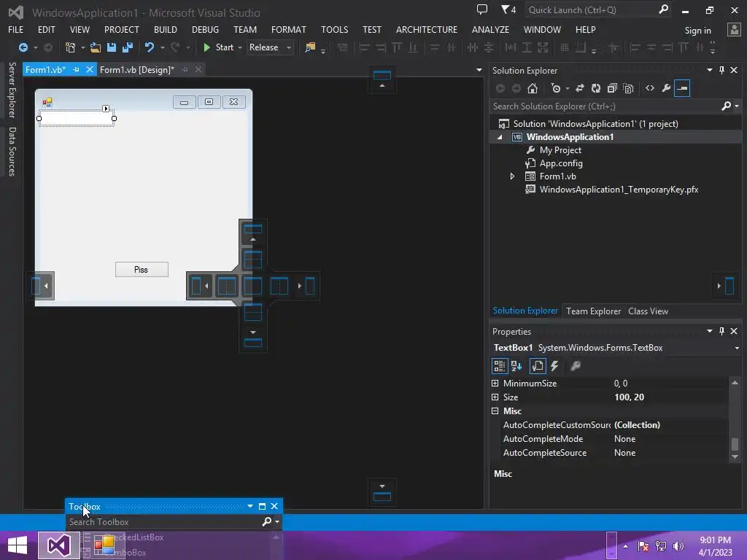Screen dimensions: 747x560
Task: Expand the Form1.vb tree node
Action: point(512,176)
